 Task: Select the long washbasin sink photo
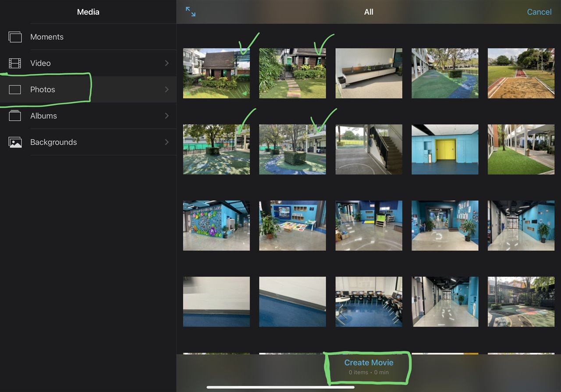tap(369, 73)
